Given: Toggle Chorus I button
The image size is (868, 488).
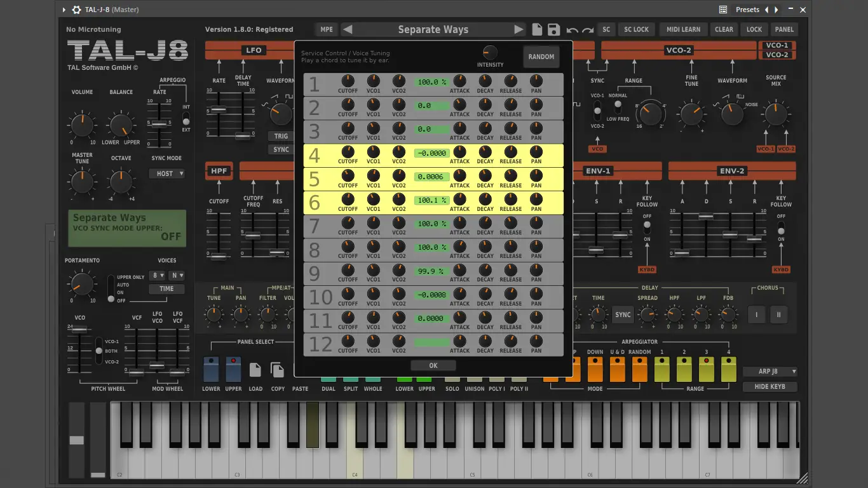Looking at the screenshot, I should pyautogui.click(x=756, y=315).
